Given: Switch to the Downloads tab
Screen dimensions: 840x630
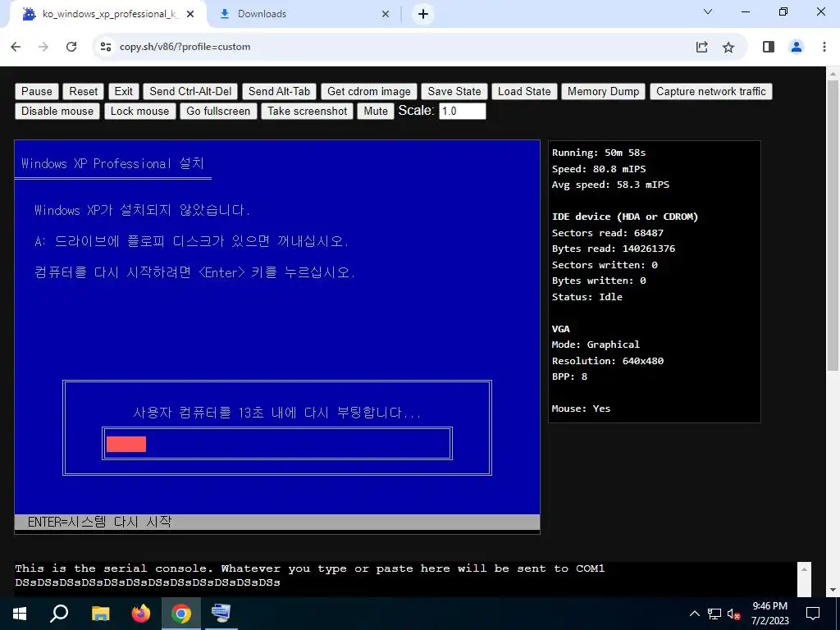Looking at the screenshot, I should [304, 14].
